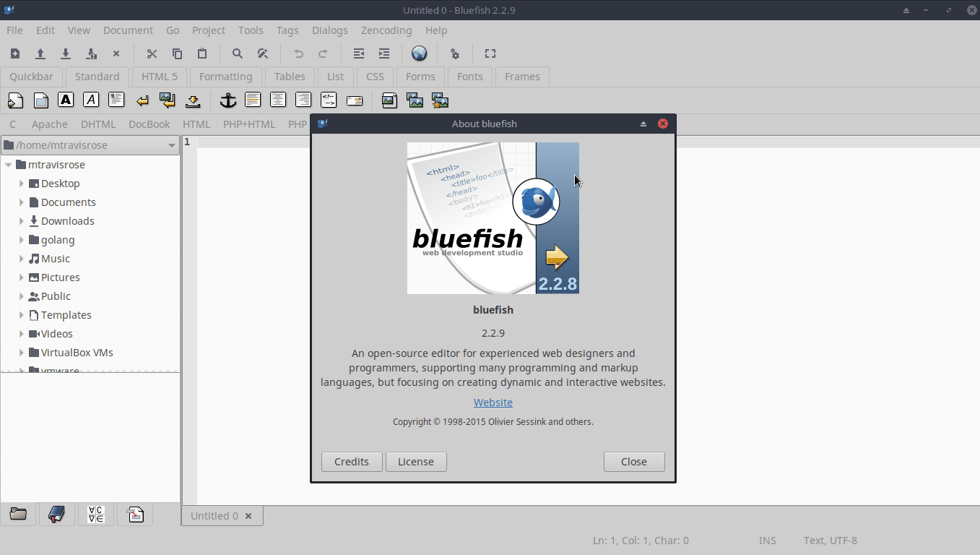
Task: Click the Paste clipboard icon
Action: 202,53
